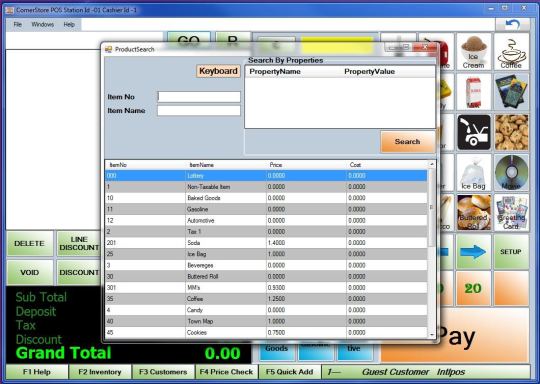Screen dimensions: 540x384
Task: Choose the magazines product tile
Action: [511, 92]
